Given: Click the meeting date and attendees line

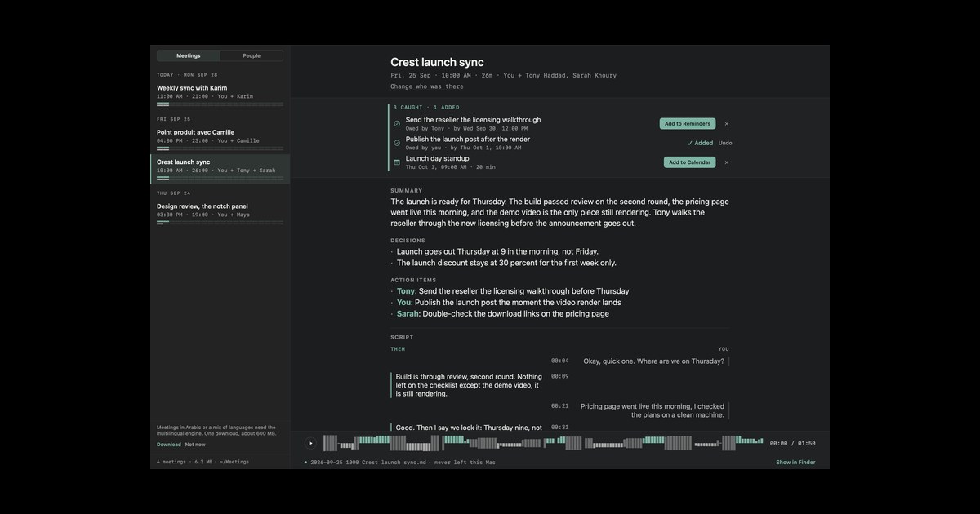Looking at the screenshot, I should coord(503,75).
